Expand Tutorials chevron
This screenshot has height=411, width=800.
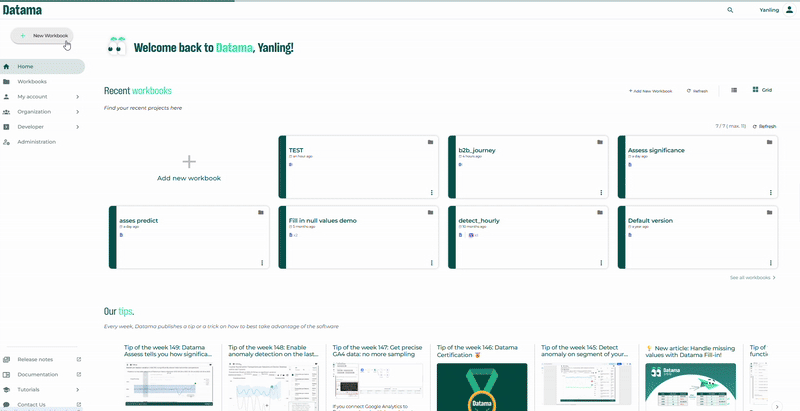78,390
